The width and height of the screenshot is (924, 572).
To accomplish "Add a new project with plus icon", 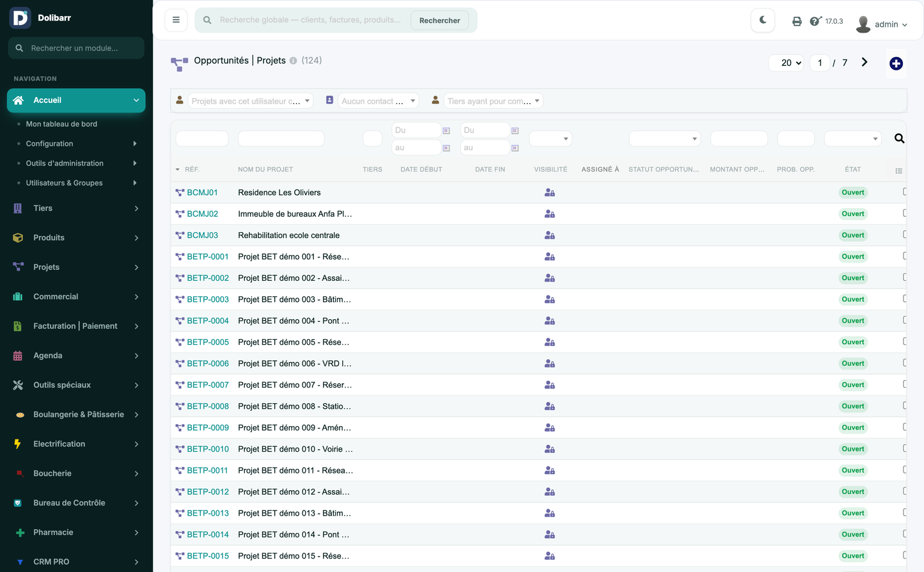I will pyautogui.click(x=896, y=63).
